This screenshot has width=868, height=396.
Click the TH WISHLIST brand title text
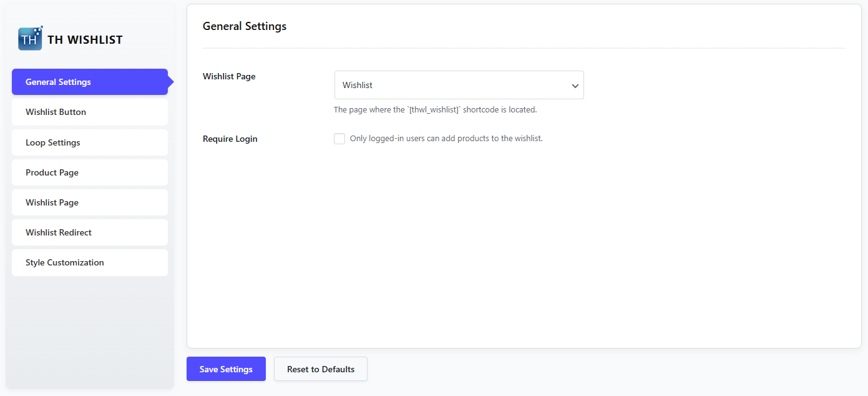[x=85, y=40]
